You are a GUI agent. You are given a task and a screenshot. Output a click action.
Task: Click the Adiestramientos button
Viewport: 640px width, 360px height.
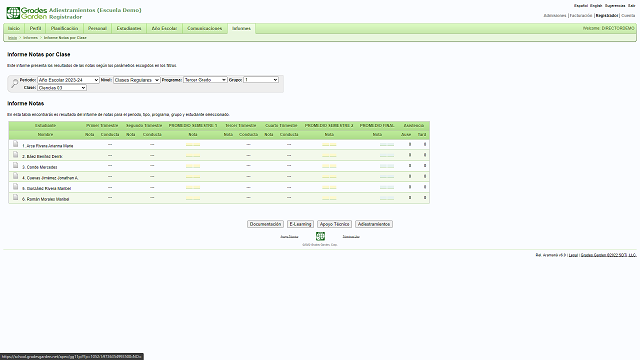pos(374,224)
